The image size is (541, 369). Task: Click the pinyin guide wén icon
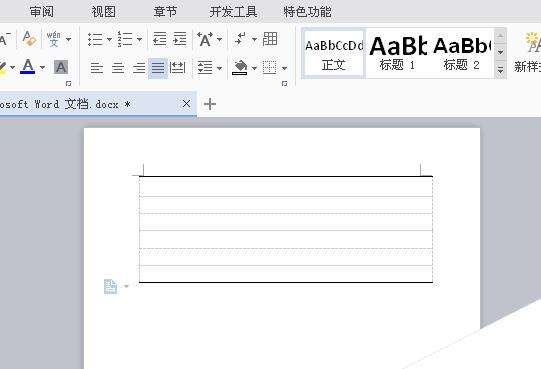point(53,39)
